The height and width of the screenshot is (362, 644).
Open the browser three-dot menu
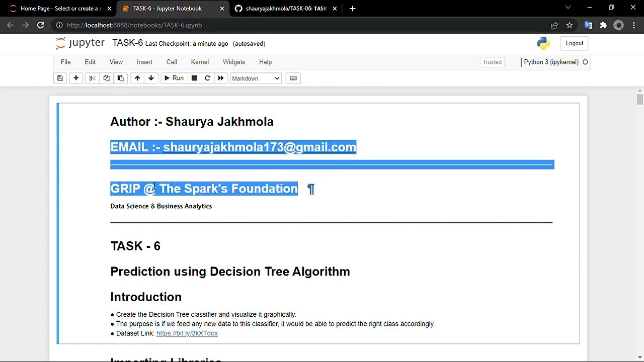point(633,25)
